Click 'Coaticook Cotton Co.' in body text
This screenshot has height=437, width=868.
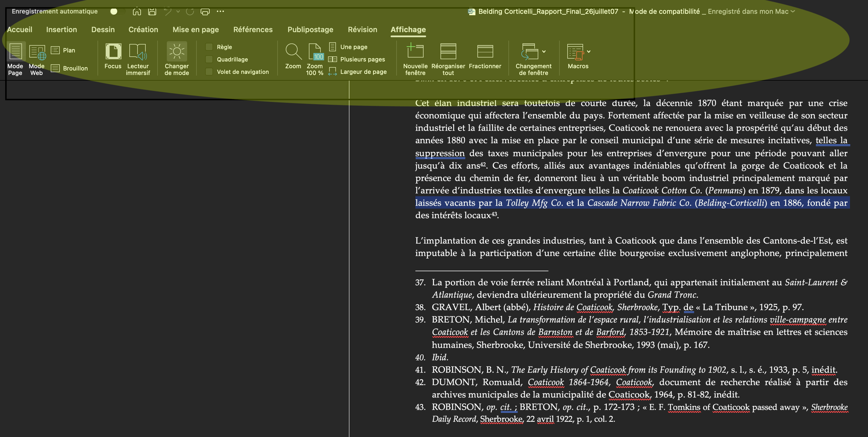pyautogui.click(x=662, y=191)
